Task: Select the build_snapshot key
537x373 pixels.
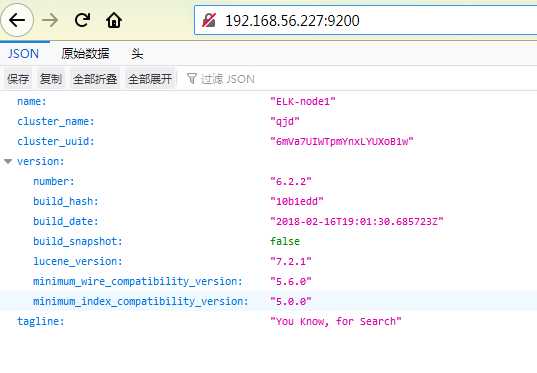Action: pyautogui.click(x=78, y=241)
